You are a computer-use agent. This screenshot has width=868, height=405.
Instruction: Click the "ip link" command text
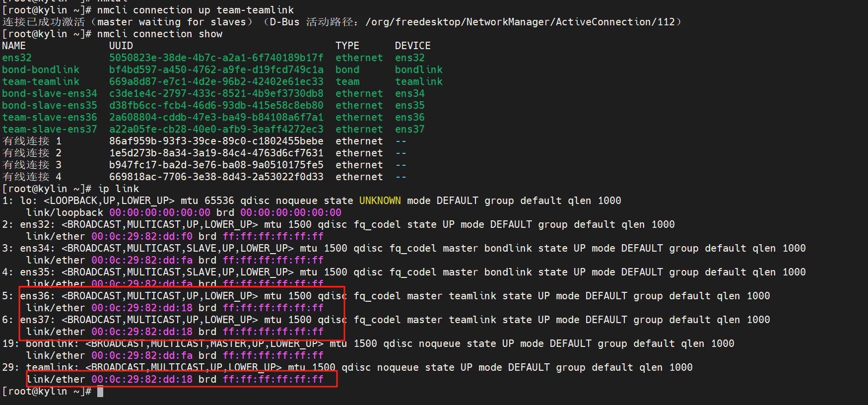tap(119, 189)
